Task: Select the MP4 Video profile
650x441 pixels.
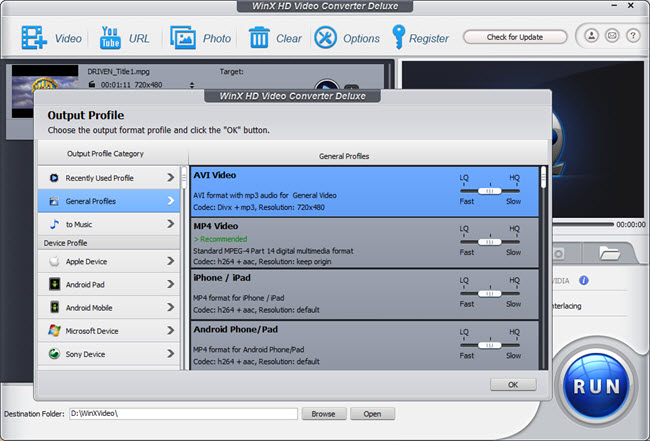Action: (x=364, y=242)
